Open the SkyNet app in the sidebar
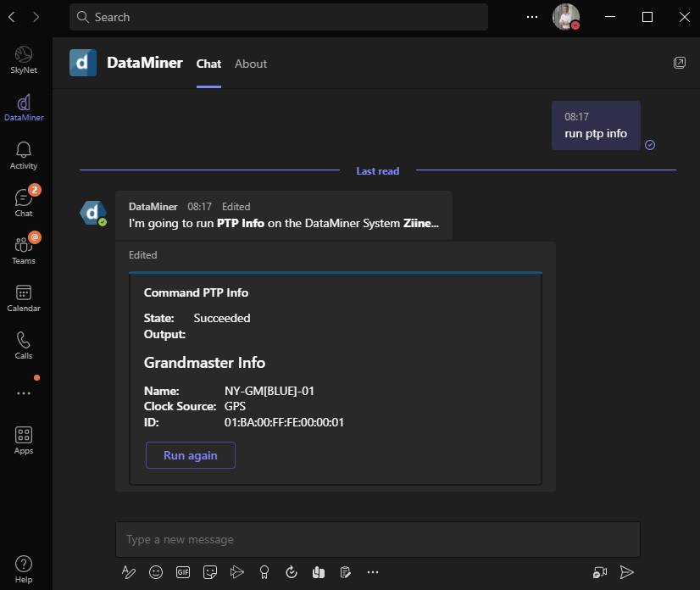700x590 pixels. click(24, 60)
